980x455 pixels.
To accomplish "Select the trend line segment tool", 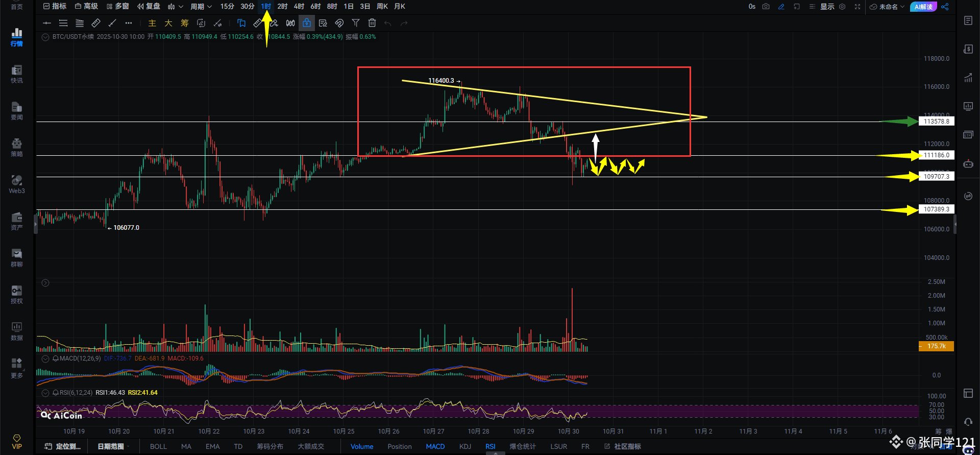I will [x=112, y=23].
